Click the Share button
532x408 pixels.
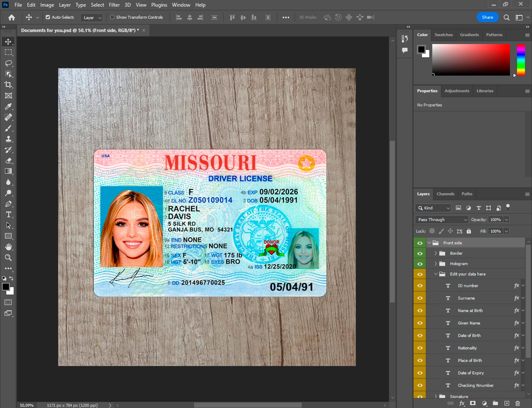[487, 17]
